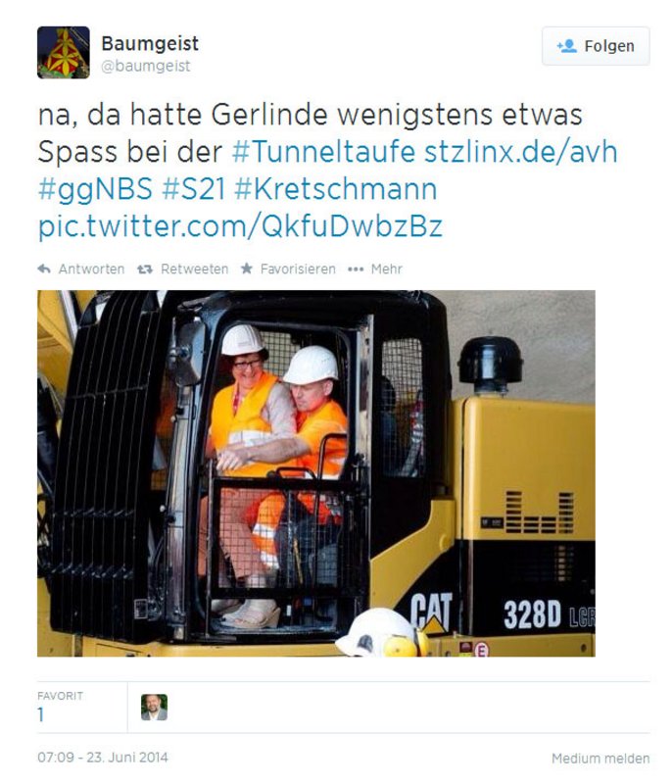672x784 pixels.
Task: Click the avatar of user who favorited
Action: (x=155, y=707)
